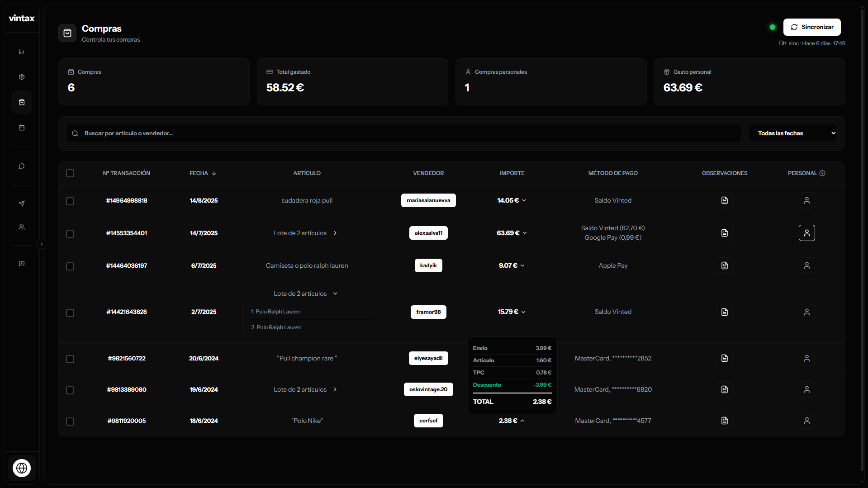Check the box for transaction #14964998818
Viewport: 868px width, 488px height.
pos(70,201)
